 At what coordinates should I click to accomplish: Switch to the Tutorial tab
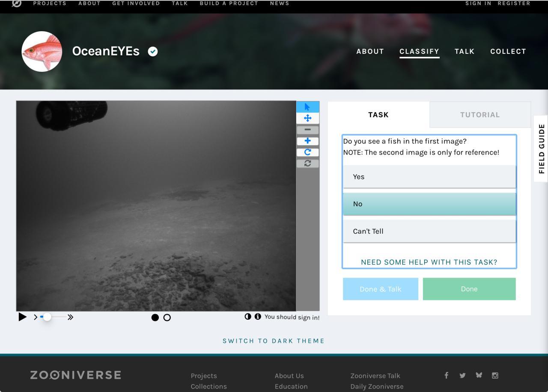pyautogui.click(x=480, y=115)
